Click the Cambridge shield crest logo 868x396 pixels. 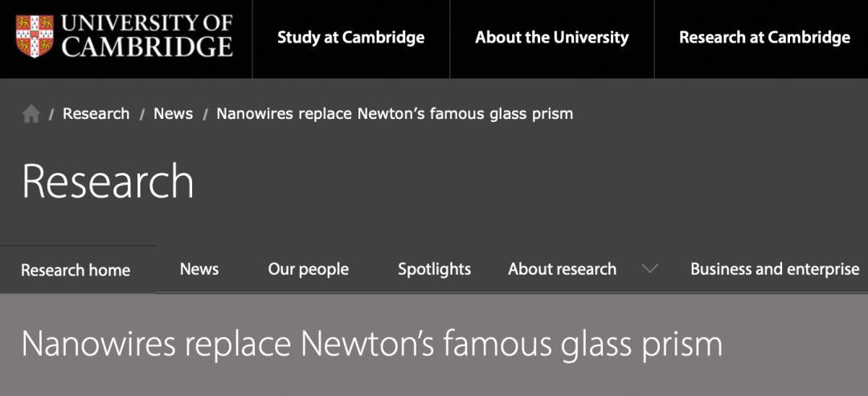35,37
